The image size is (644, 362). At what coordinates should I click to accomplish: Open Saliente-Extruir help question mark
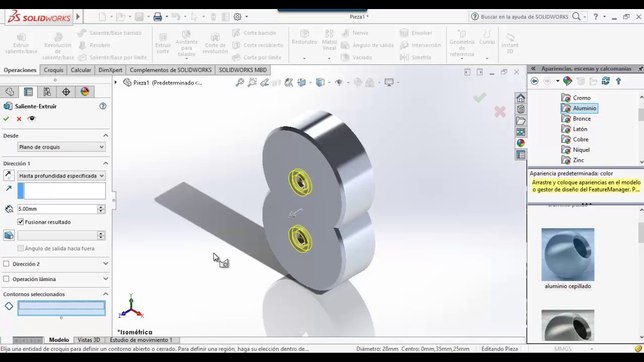coord(103,106)
